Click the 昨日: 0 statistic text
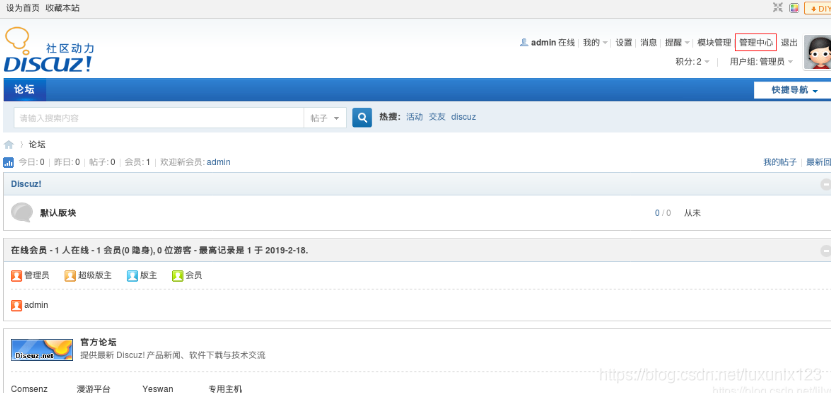 (67, 162)
